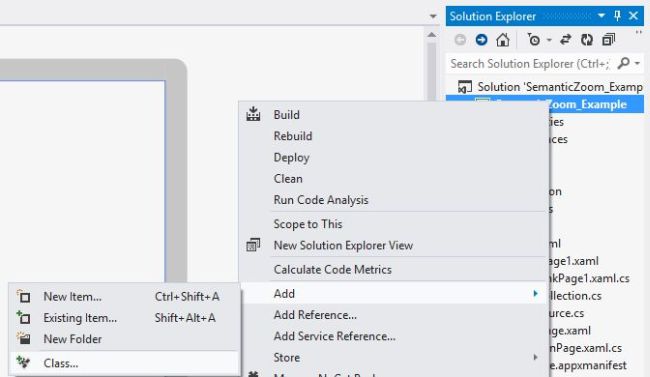Screen dimensions: 650x377
Task: Choose New Item... from Add submenu
Action: tap(72, 297)
